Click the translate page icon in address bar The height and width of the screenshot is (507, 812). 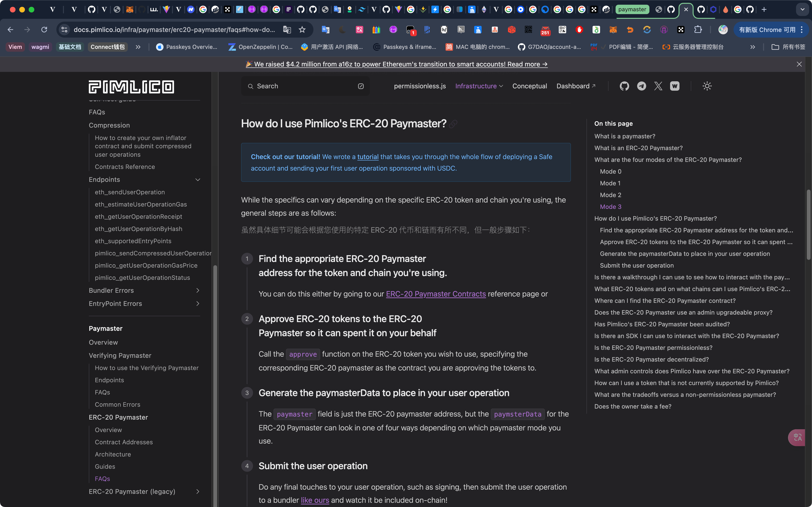click(287, 30)
